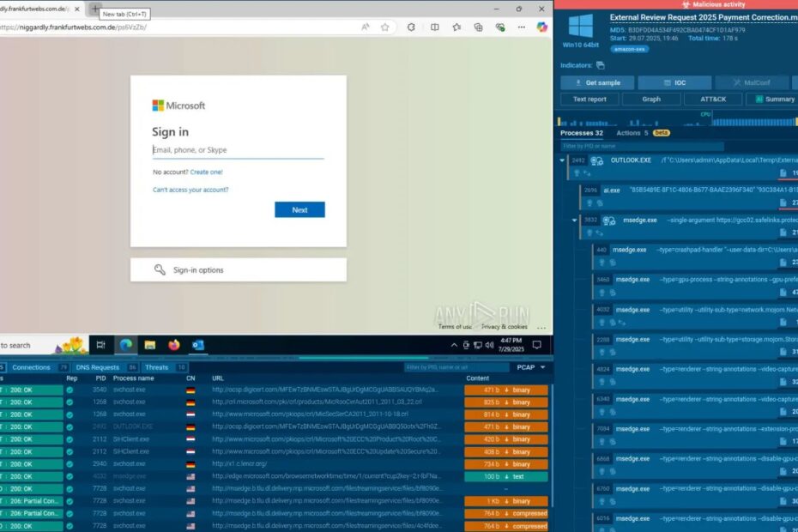The height and width of the screenshot is (532, 798).
Task: Open Firefox from the taskbar
Action: pyautogui.click(x=174, y=345)
